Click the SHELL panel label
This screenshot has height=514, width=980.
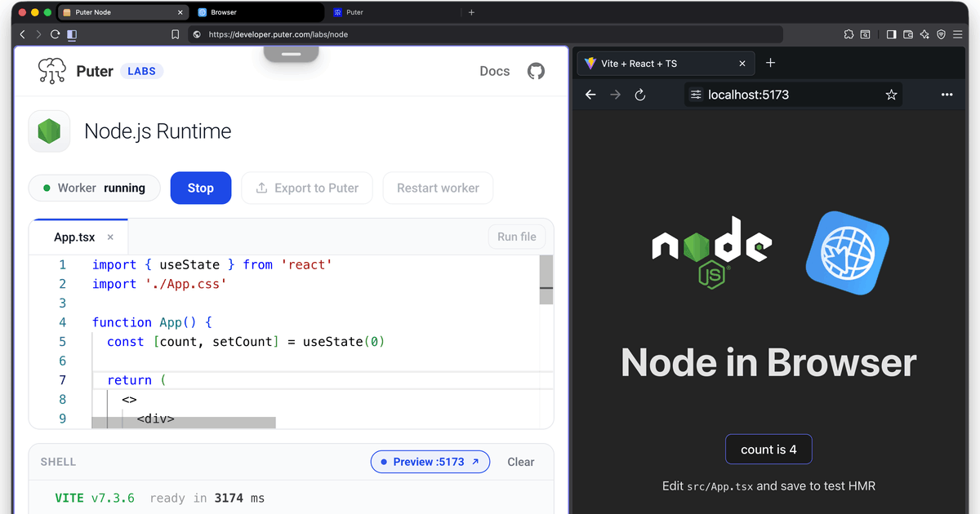point(58,462)
